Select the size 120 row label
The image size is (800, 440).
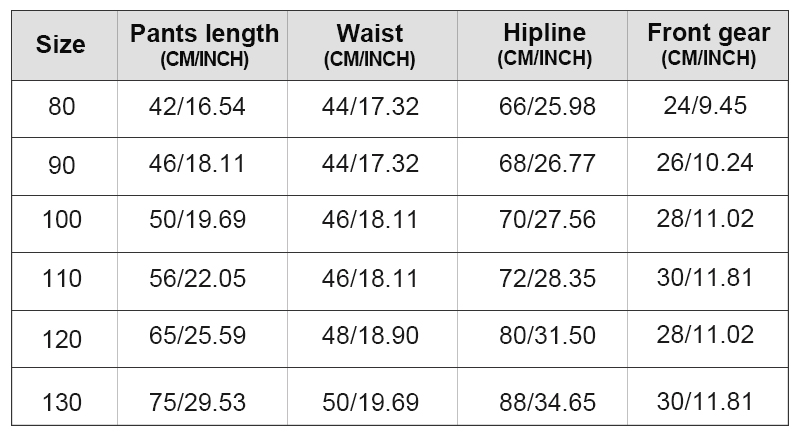pos(61,341)
